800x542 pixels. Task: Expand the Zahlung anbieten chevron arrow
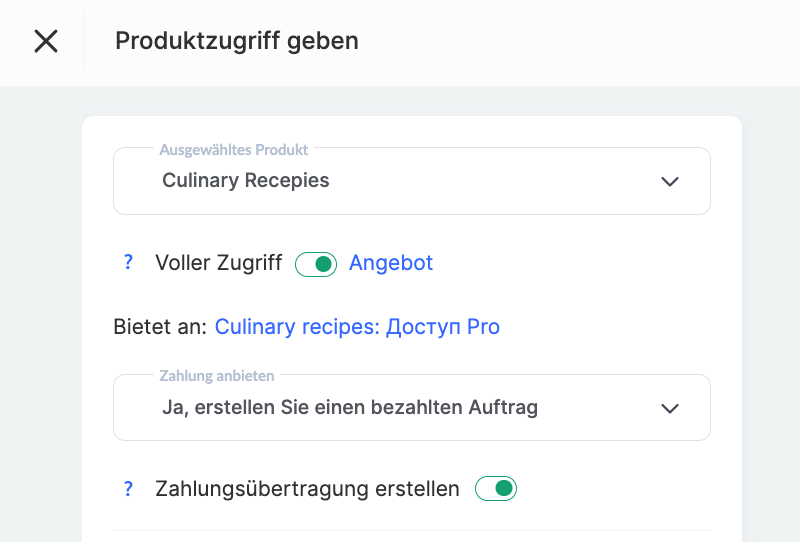pos(670,408)
